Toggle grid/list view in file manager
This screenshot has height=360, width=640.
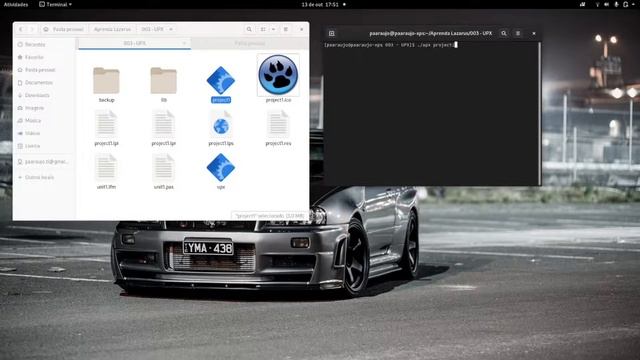click(263, 29)
